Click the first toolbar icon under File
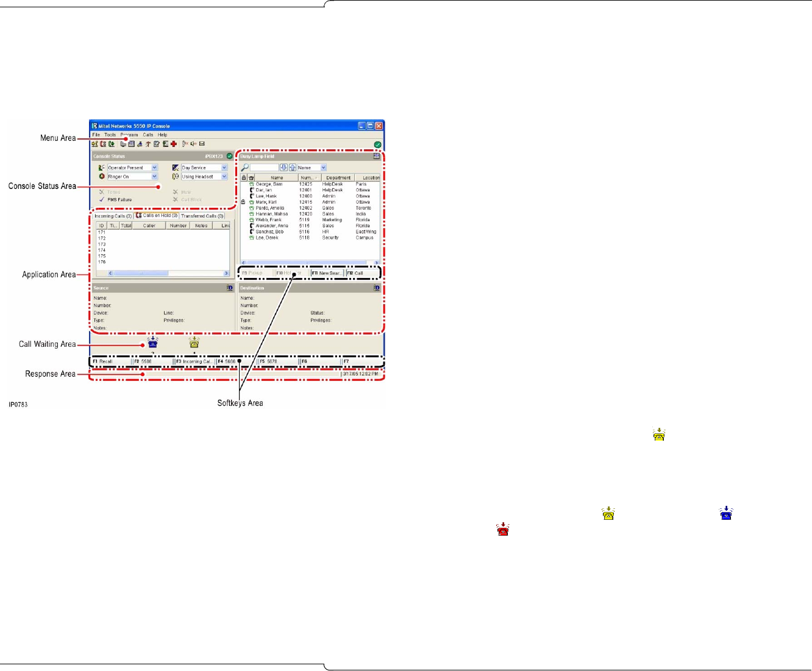The height and width of the screenshot is (671, 812). pyautogui.click(x=94, y=144)
